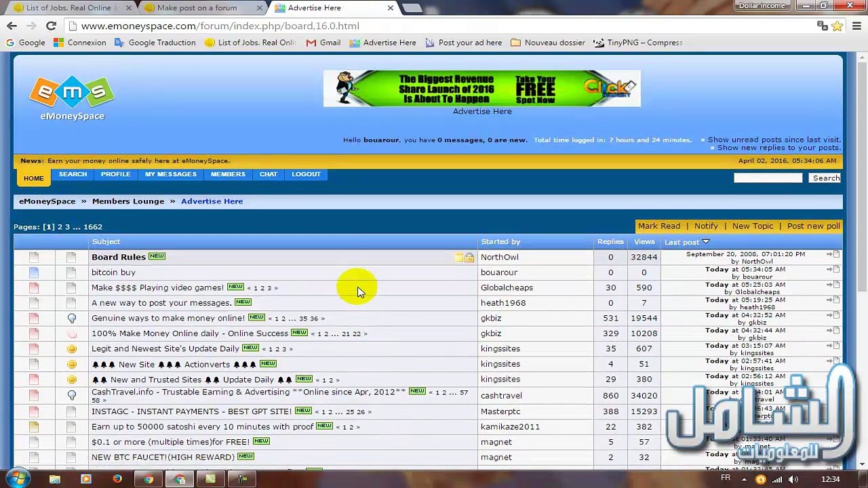Click the blue status icon for bitcoin buy
Image resolution: width=868 pixels, height=488 pixels.
point(34,272)
